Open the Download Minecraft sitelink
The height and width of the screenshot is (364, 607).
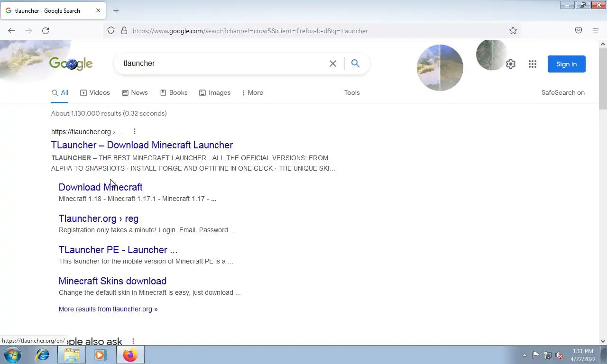click(101, 187)
